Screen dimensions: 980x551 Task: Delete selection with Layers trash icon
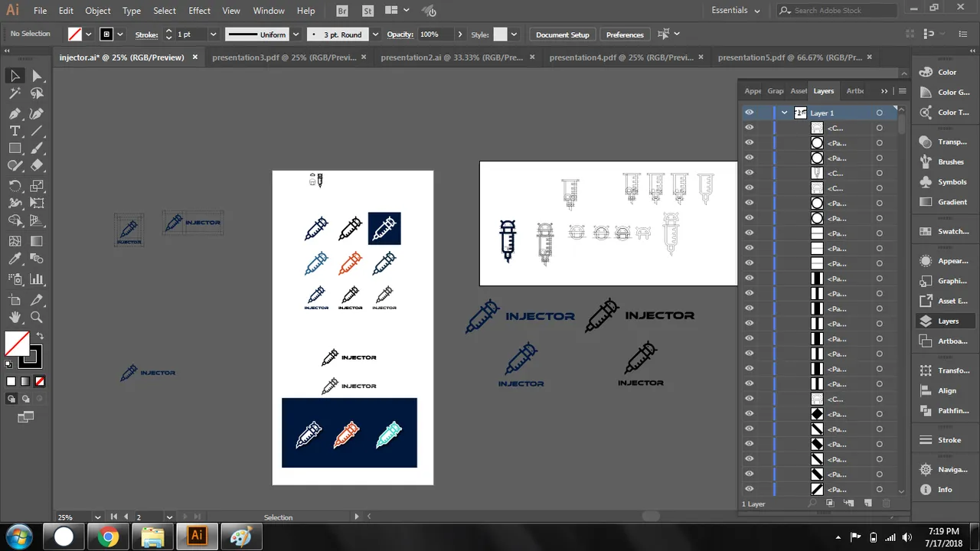887,503
